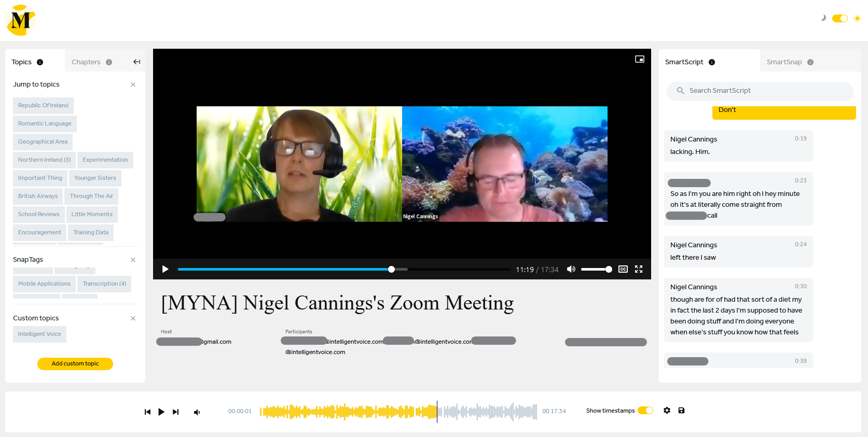The height and width of the screenshot is (437, 868).
Task: Switch to the Topics tab
Action: tap(22, 62)
